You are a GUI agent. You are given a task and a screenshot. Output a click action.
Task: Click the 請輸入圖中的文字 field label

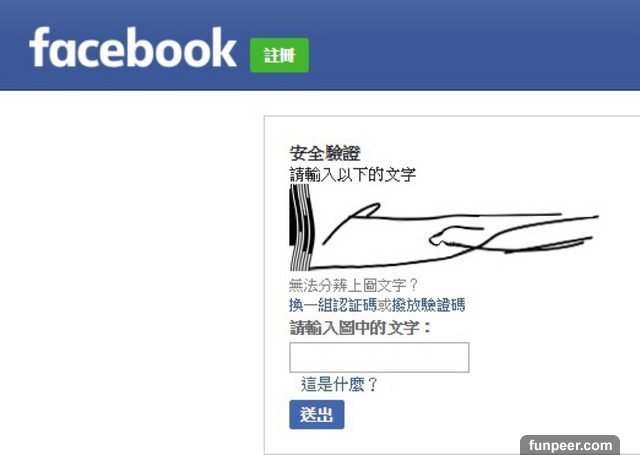[x=360, y=328]
